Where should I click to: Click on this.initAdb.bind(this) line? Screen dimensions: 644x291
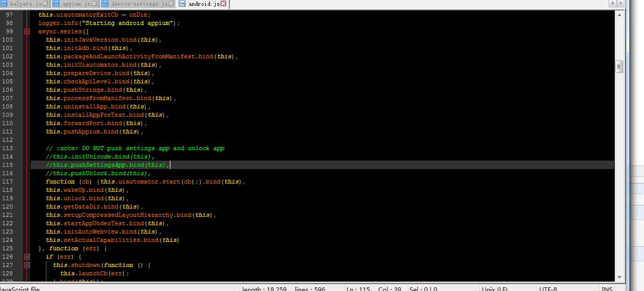click(x=89, y=48)
